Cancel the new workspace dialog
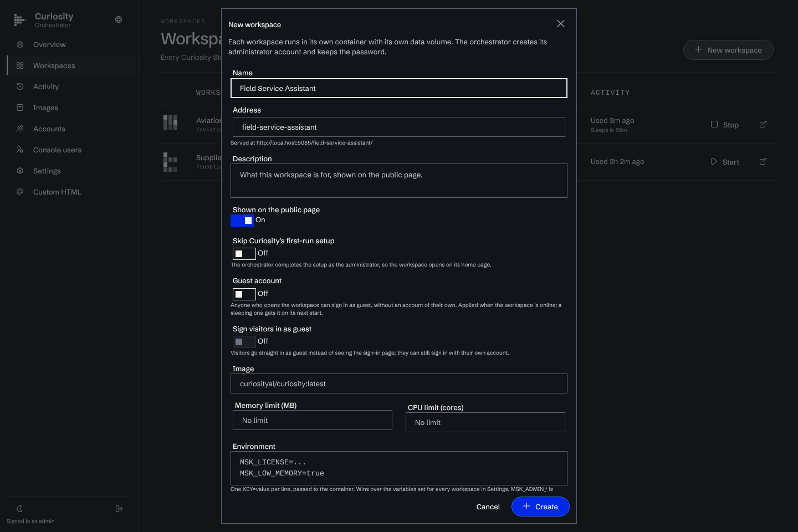The width and height of the screenshot is (798, 532). (x=488, y=507)
